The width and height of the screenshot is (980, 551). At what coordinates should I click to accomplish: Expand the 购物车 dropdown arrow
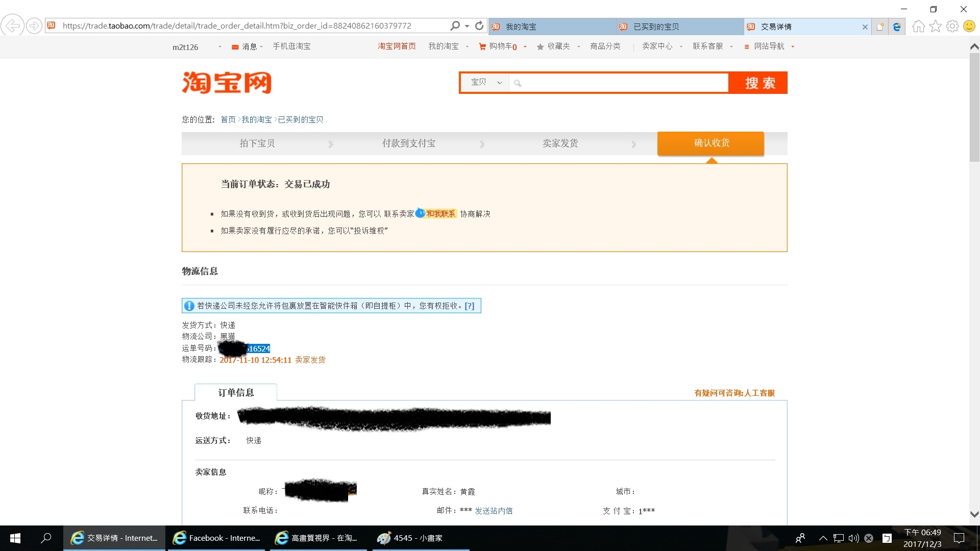(525, 46)
